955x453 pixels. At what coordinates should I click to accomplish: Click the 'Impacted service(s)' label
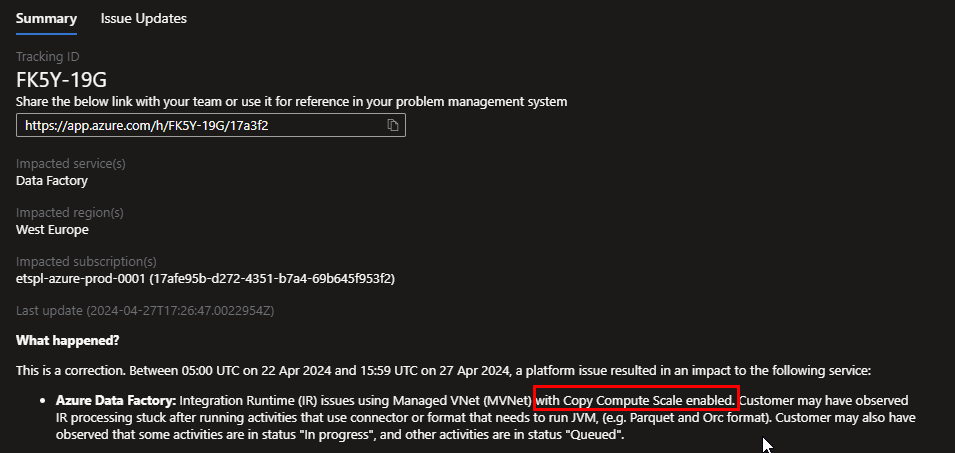tap(71, 164)
